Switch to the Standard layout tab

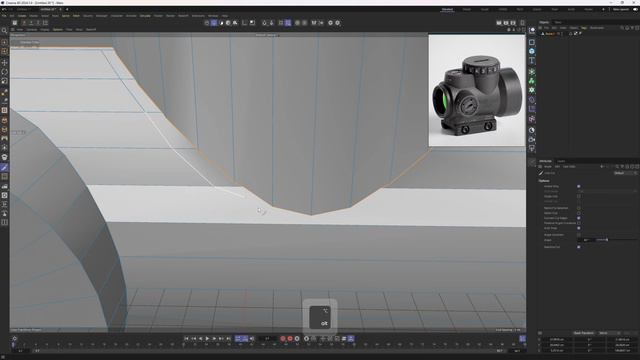click(x=447, y=9)
